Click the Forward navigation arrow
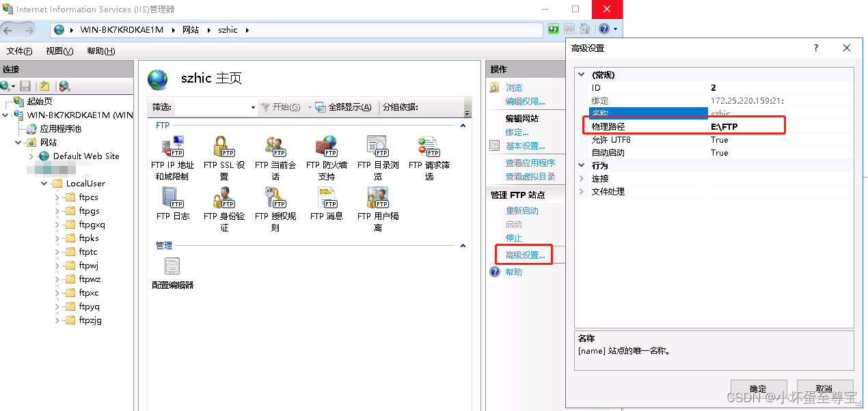This screenshot has height=411, width=868. coord(29,30)
